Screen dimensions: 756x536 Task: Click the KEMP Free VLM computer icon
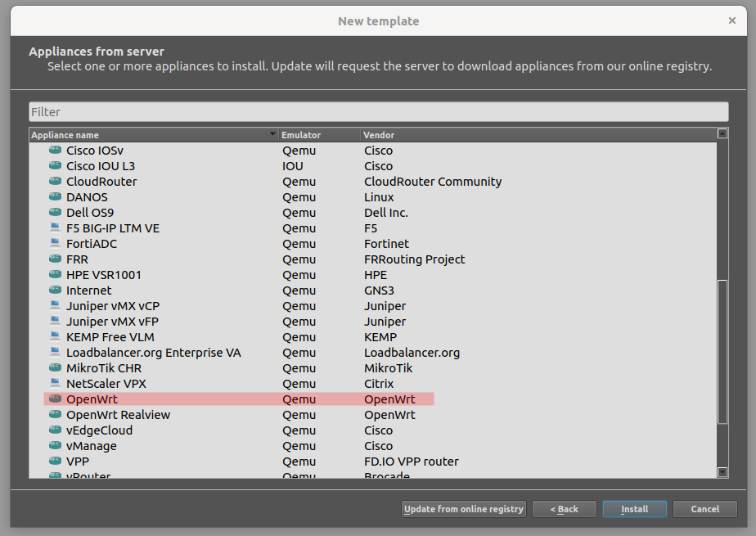click(x=55, y=337)
